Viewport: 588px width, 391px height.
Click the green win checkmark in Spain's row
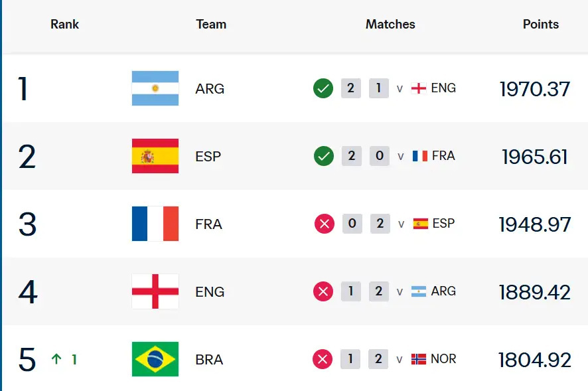[x=324, y=156]
